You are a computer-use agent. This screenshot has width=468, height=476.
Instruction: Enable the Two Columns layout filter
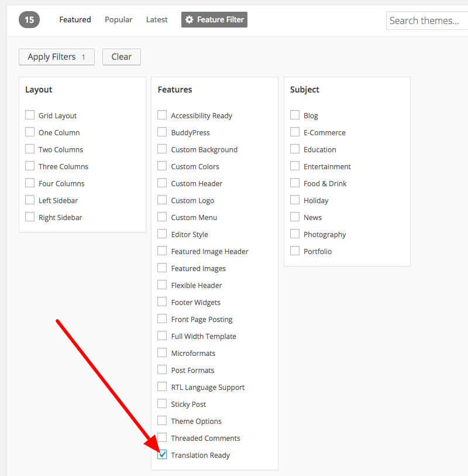pyautogui.click(x=29, y=149)
